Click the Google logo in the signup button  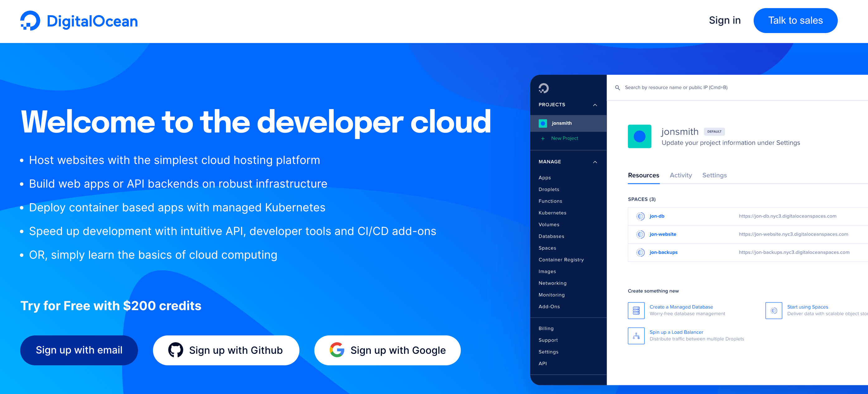click(x=337, y=350)
